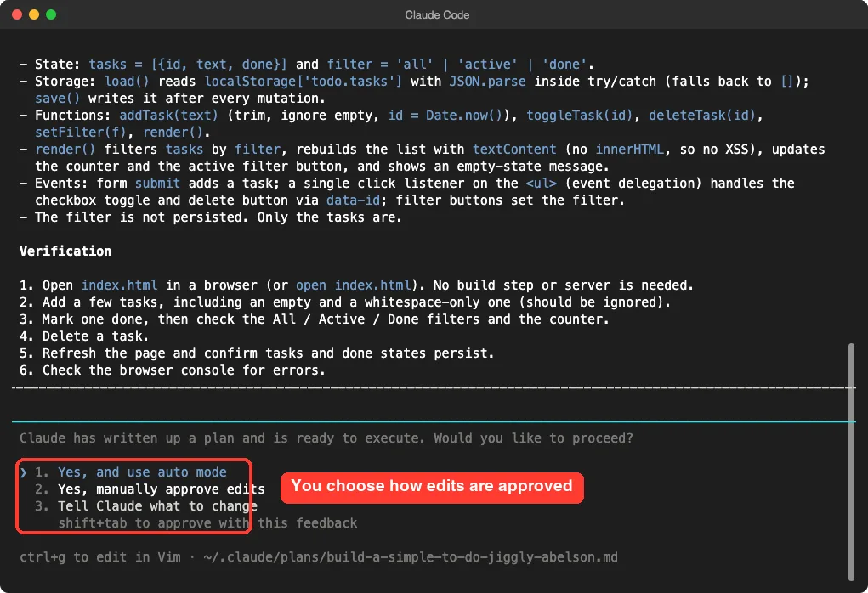Click the "toggleTask(id)" function name
Screen dimensions: 868x593
[x=580, y=115]
